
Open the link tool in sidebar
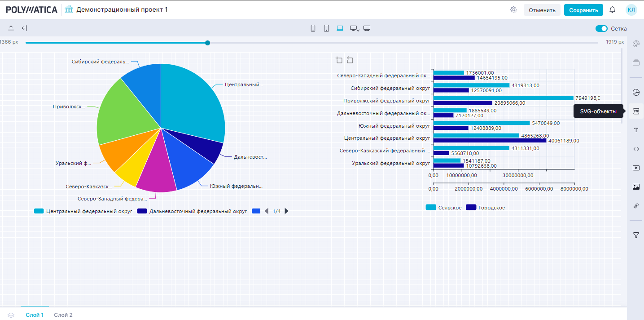tap(636, 206)
